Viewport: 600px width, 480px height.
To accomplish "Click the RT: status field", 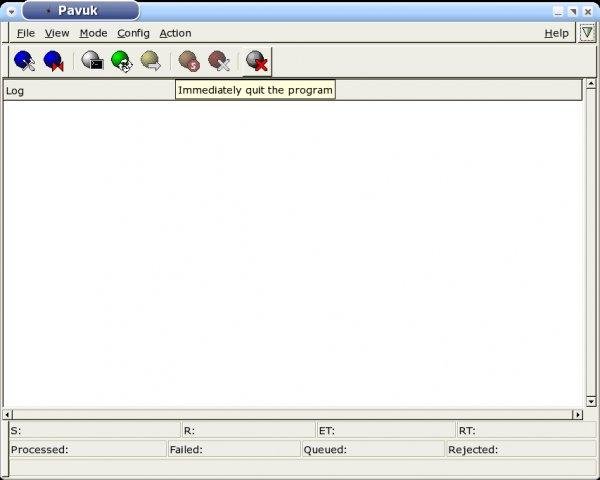I will pyautogui.click(x=527, y=430).
